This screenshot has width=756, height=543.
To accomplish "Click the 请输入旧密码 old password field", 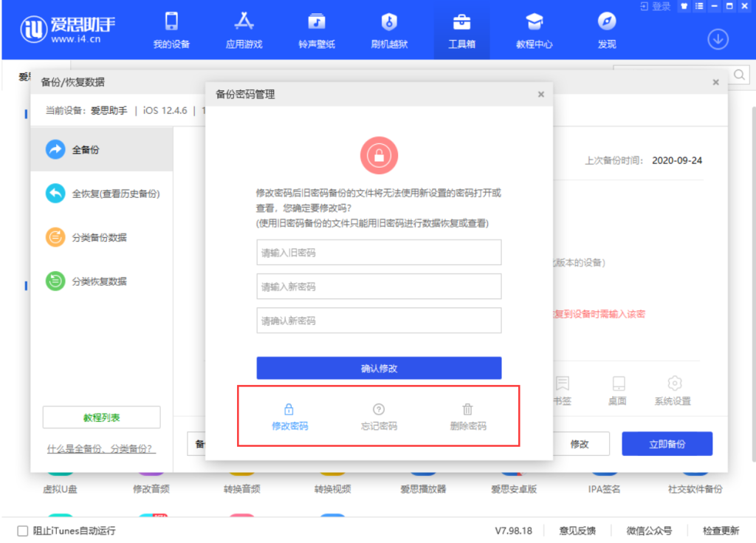I will pos(379,253).
